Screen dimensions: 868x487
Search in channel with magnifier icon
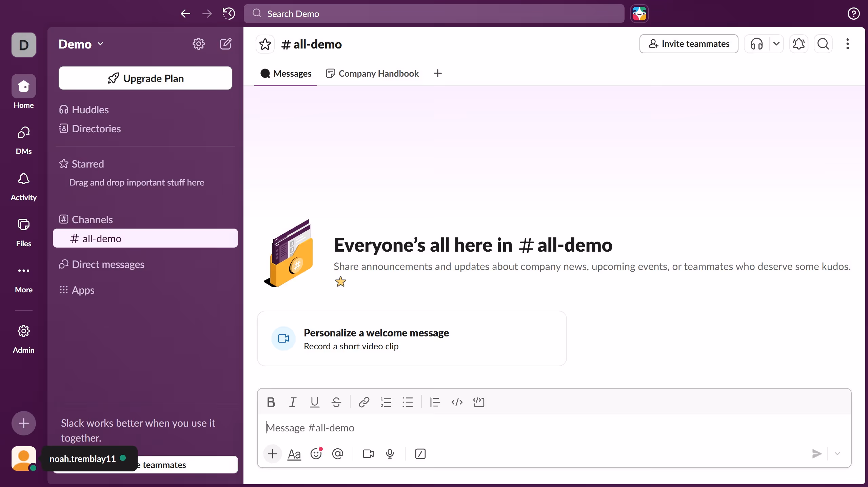[x=823, y=44]
